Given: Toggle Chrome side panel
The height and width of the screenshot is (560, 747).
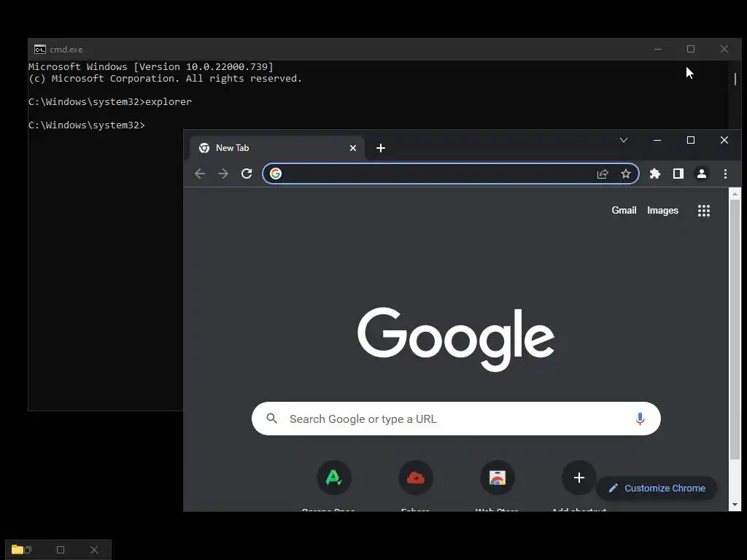Looking at the screenshot, I should pos(678,174).
